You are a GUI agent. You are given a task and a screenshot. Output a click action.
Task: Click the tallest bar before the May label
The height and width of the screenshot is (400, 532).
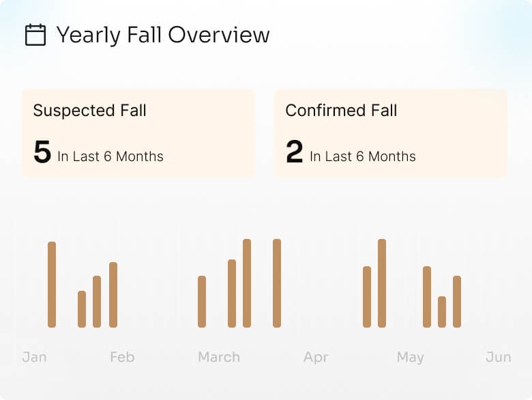coord(382,283)
